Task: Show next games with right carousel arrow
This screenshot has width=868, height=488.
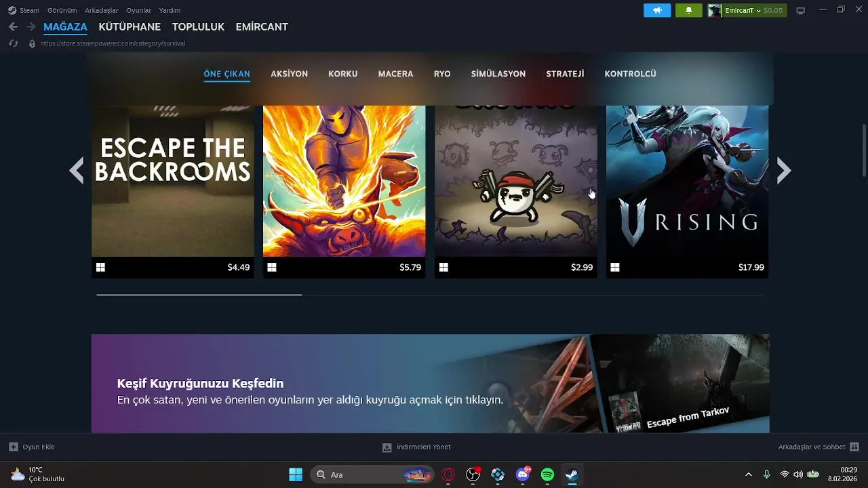Action: pyautogui.click(x=784, y=171)
